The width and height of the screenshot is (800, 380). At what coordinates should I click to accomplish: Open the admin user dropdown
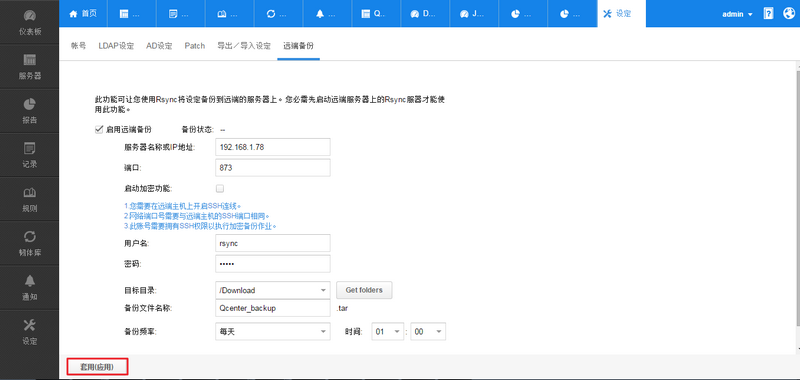[x=737, y=14]
